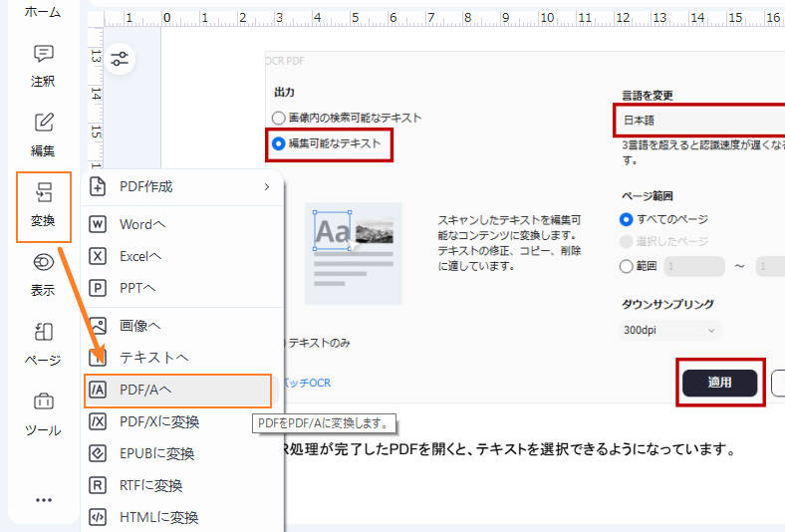
Task: Select 編集可能なテキスト radio option
Action: [278, 144]
